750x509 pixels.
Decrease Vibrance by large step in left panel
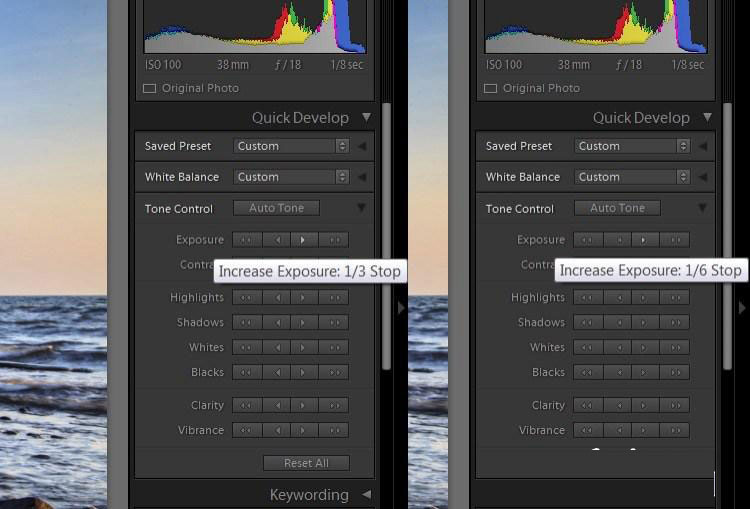point(247,430)
